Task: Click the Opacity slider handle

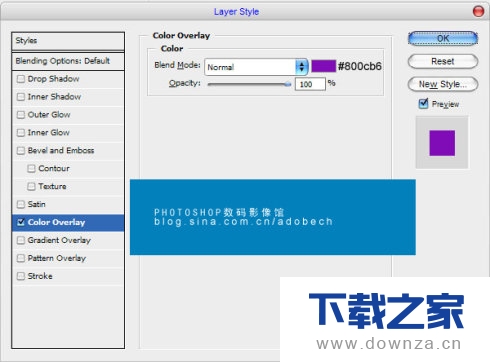Action: [x=288, y=84]
